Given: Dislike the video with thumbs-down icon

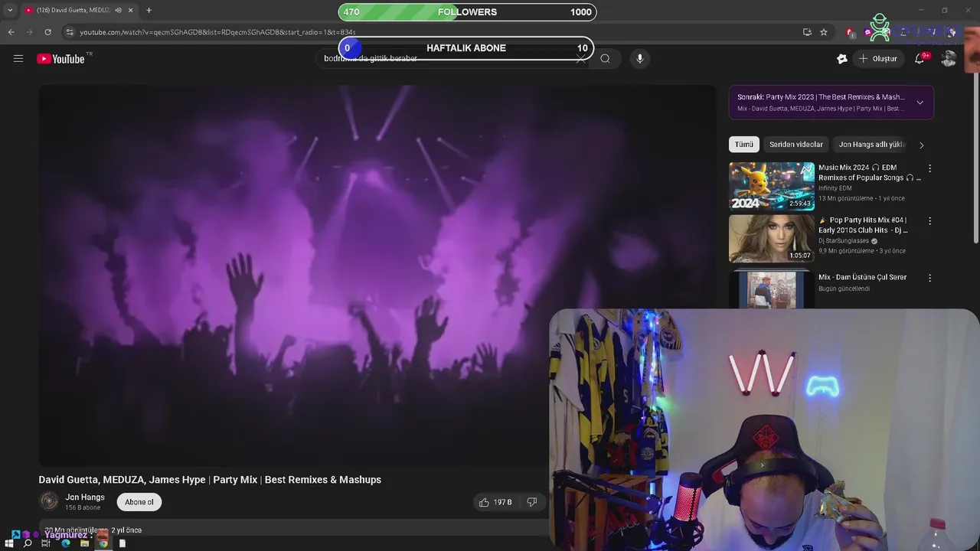Looking at the screenshot, I should coord(532,502).
